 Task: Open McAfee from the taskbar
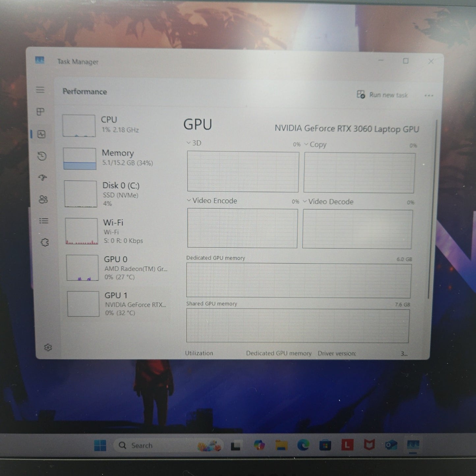pyautogui.click(x=369, y=445)
